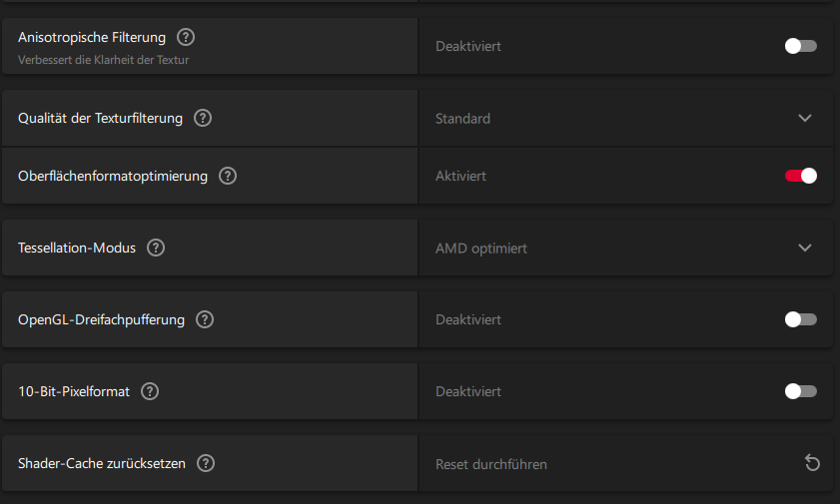This screenshot has height=504, width=840.
Task: Turn on OpenGL-Dreifachpufferung toggle
Action: pyautogui.click(x=800, y=319)
